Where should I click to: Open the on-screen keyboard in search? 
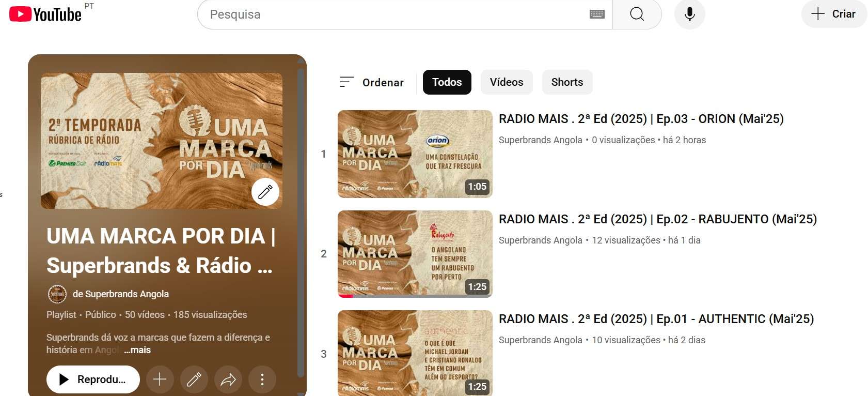click(597, 14)
